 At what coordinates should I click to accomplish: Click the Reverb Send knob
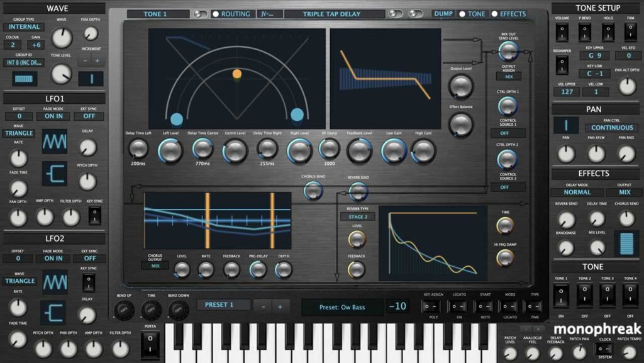[x=358, y=191]
